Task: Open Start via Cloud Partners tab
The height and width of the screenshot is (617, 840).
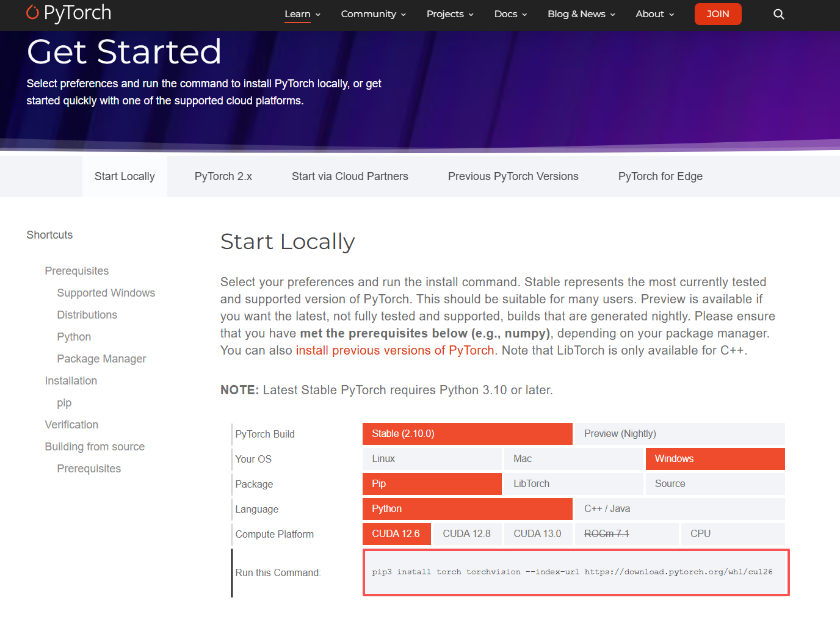Action: (350, 176)
